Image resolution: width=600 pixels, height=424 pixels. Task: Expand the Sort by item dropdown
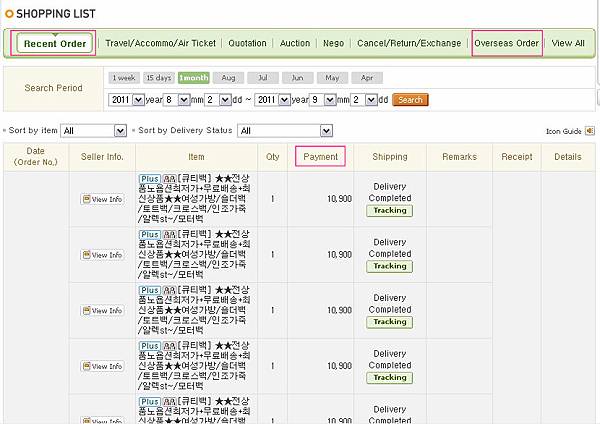click(x=121, y=131)
